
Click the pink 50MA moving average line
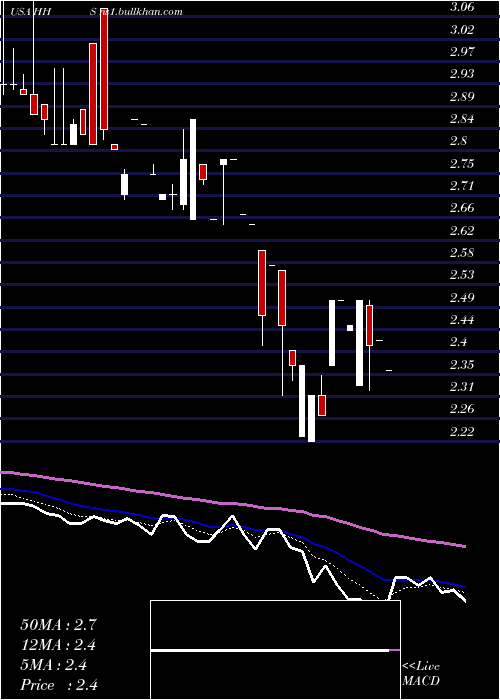pos(232,504)
